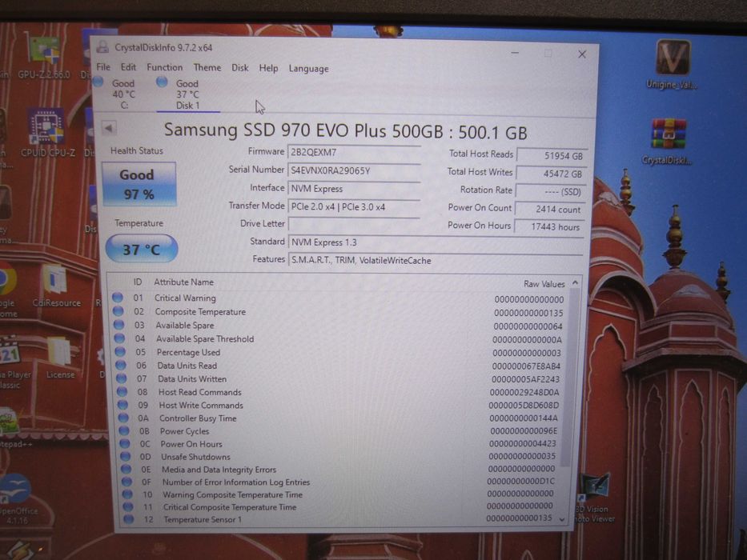
Task: Click status dot for Percentage Used row
Action: (120, 352)
